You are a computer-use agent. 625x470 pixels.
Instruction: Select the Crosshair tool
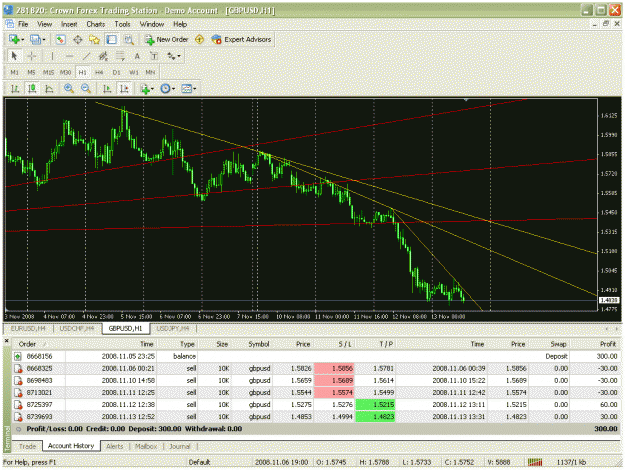(31, 56)
